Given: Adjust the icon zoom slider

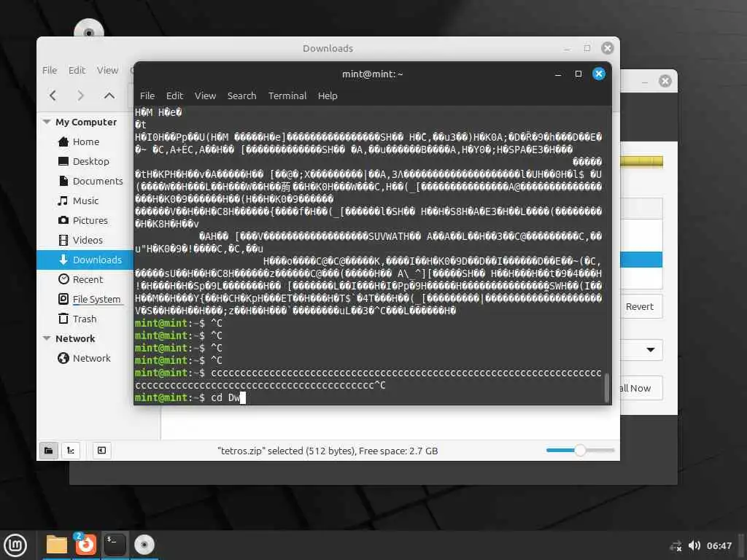Looking at the screenshot, I should tap(580, 450).
